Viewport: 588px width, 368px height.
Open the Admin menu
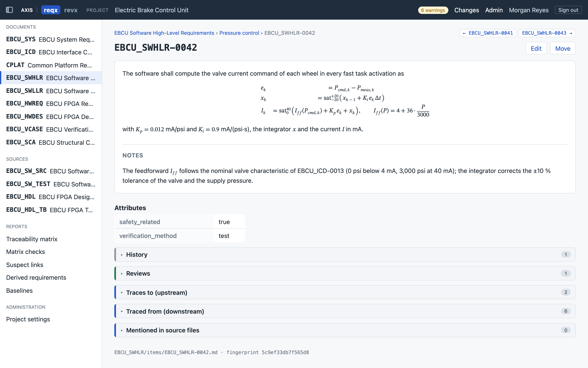coord(494,10)
